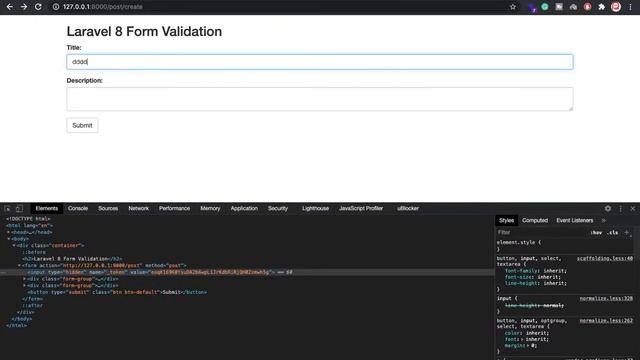This screenshot has width=640, height=360.
Task: Switch to the Sources tab
Action: point(108,209)
